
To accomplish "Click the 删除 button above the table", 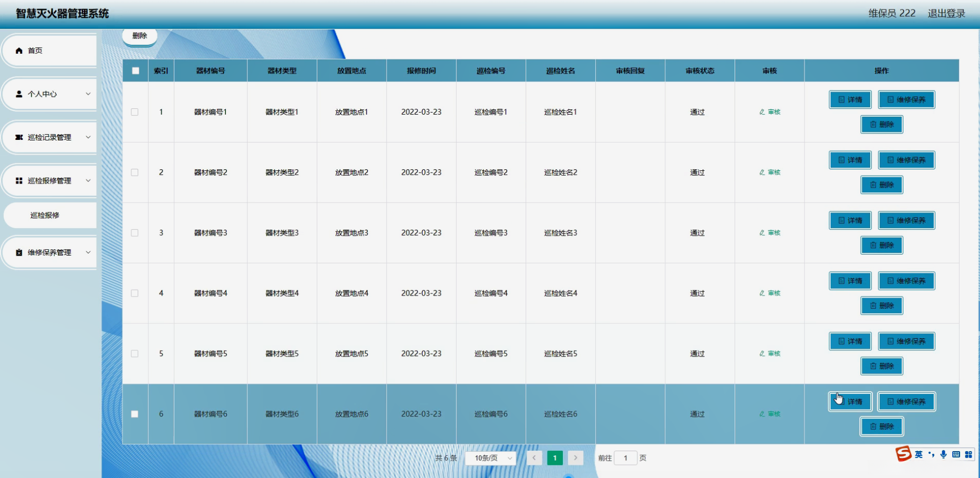I will point(140,36).
